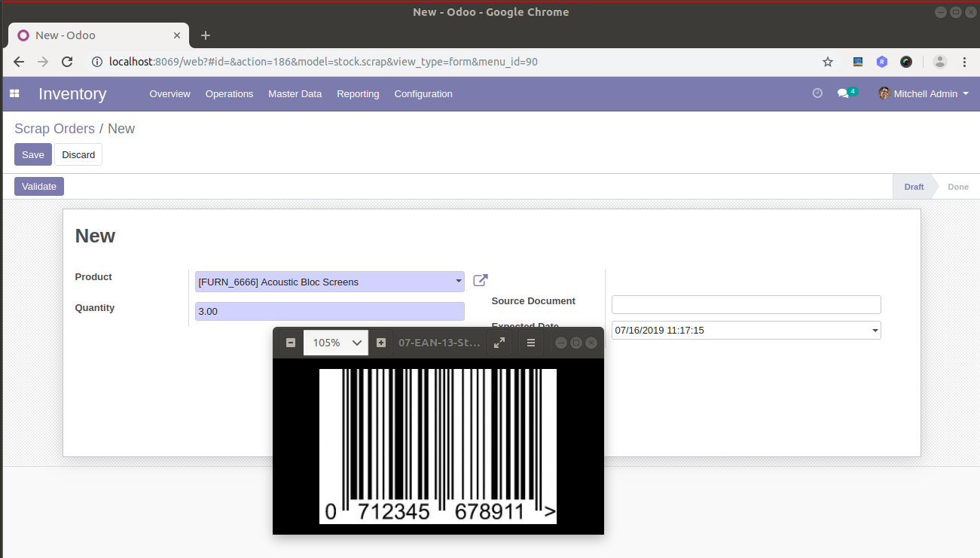Go forward in Chrome browser history

point(43,62)
